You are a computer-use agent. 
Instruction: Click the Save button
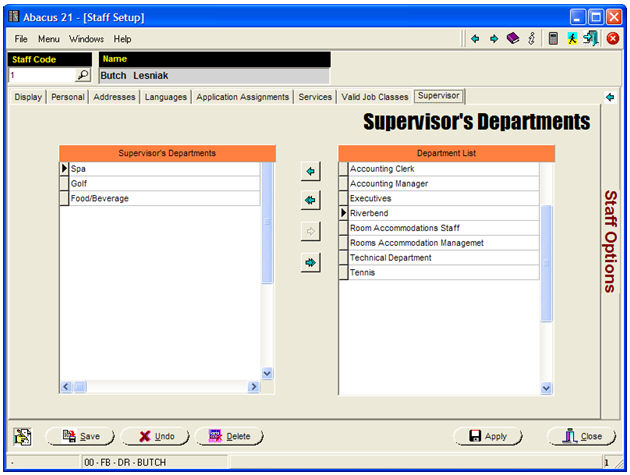pyautogui.click(x=81, y=436)
